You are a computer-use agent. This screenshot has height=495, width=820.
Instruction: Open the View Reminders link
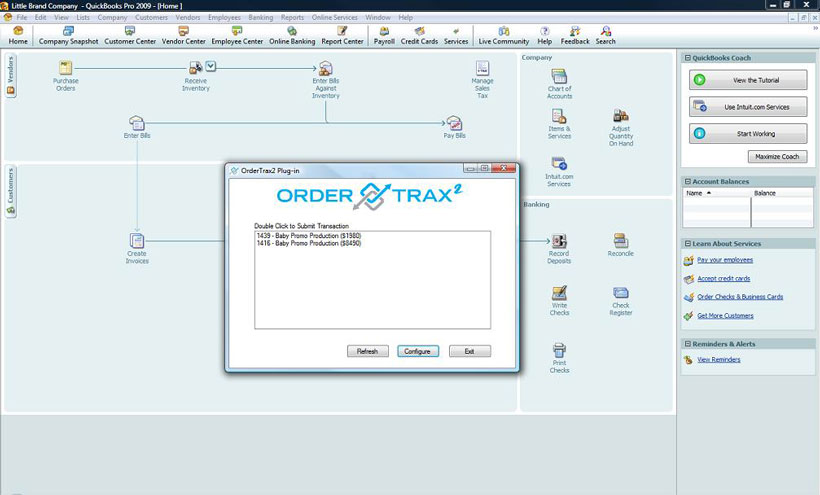(x=719, y=360)
